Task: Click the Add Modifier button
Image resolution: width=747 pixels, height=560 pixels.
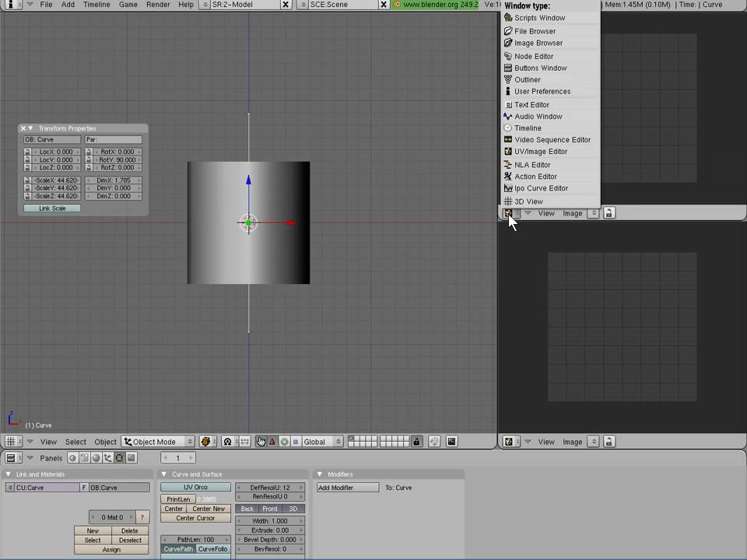Action: 348,488
